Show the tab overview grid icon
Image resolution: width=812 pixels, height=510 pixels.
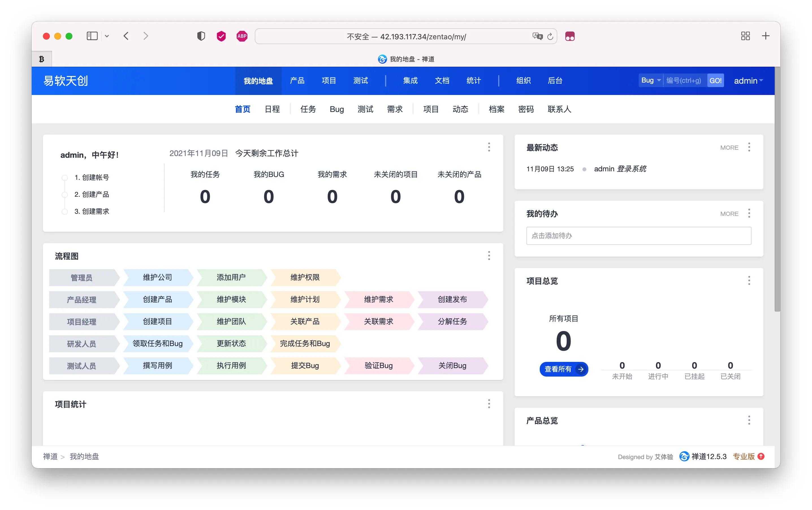point(746,36)
